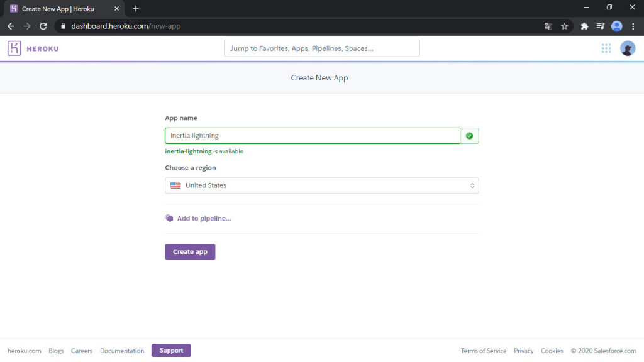Click the green availability checkmark icon

point(469,136)
